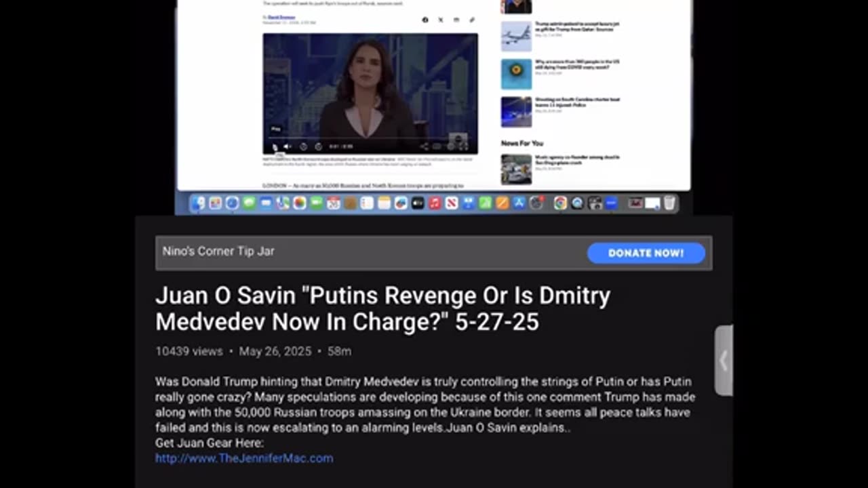This screenshot has width=868, height=488.
Task: Launch the Music app from the Dock
Action: (x=435, y=203)
